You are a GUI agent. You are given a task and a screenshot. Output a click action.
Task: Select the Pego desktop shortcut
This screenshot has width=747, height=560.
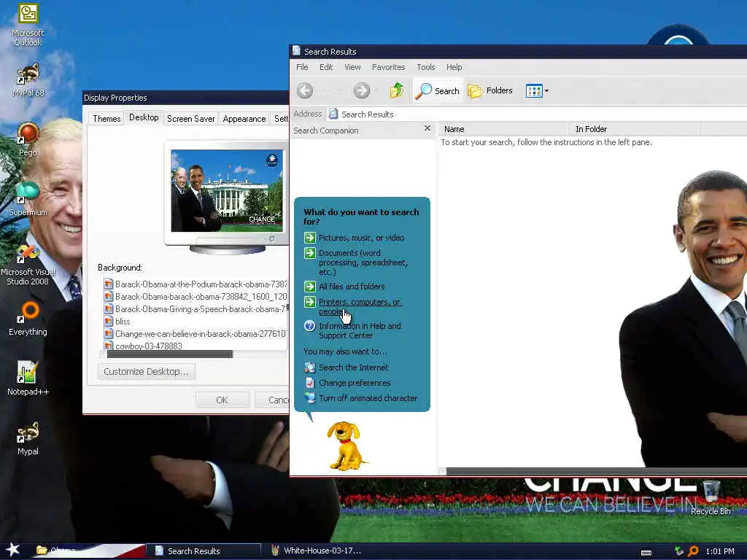(28, 139)
